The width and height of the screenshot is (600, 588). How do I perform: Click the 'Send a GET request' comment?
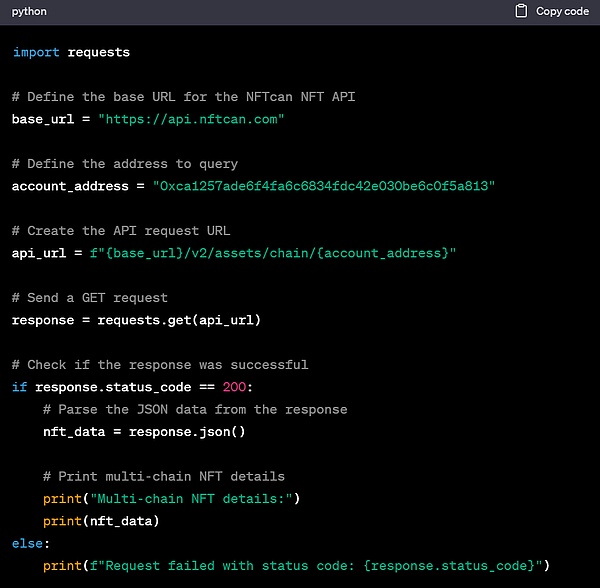90,298
